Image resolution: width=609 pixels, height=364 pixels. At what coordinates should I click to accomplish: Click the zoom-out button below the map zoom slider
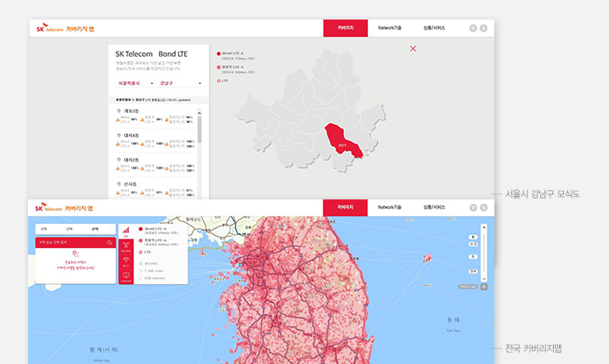tap(483, 278)
